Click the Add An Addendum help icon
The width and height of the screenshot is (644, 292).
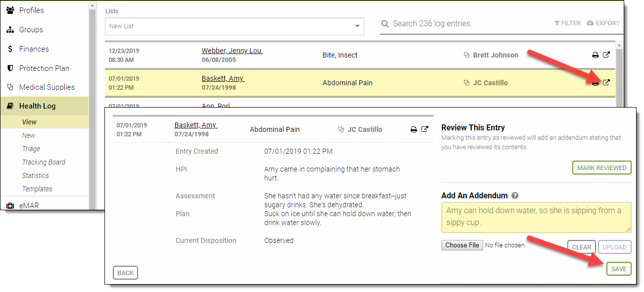tap(515, 196)
